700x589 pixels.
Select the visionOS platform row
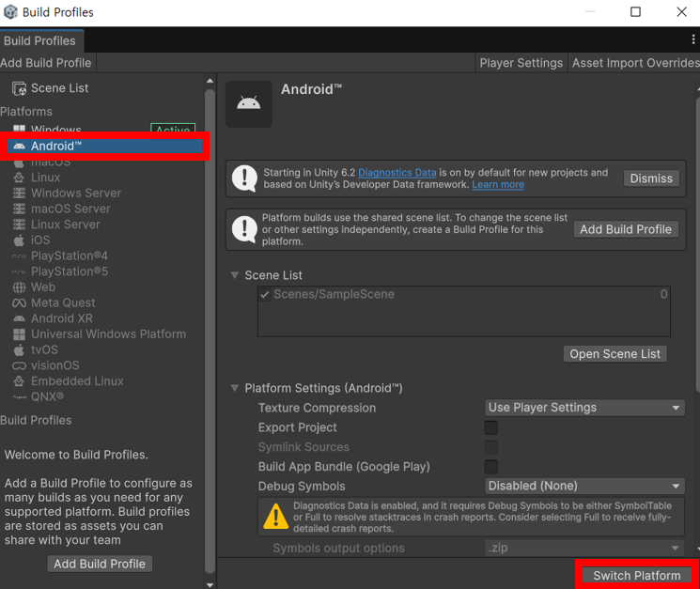click(x=102, y=366)
